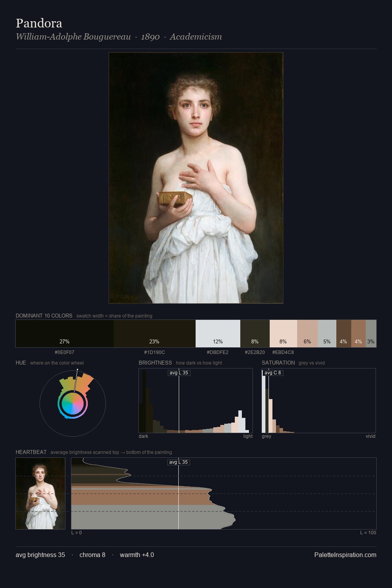Click the Heartbeat brightness profile chart
The height and width of the screenshot is (588, 392).
pyautogui.click(x=224, y=494)
